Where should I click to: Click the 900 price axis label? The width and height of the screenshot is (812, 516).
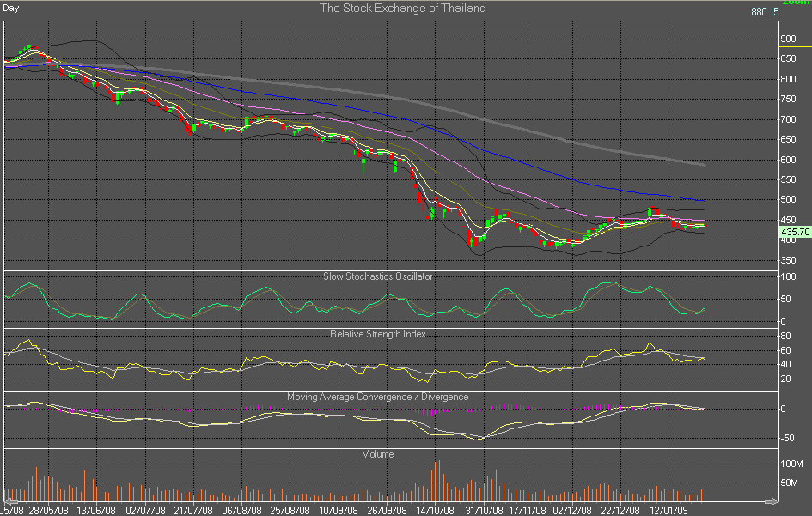(x=788, y=39)
